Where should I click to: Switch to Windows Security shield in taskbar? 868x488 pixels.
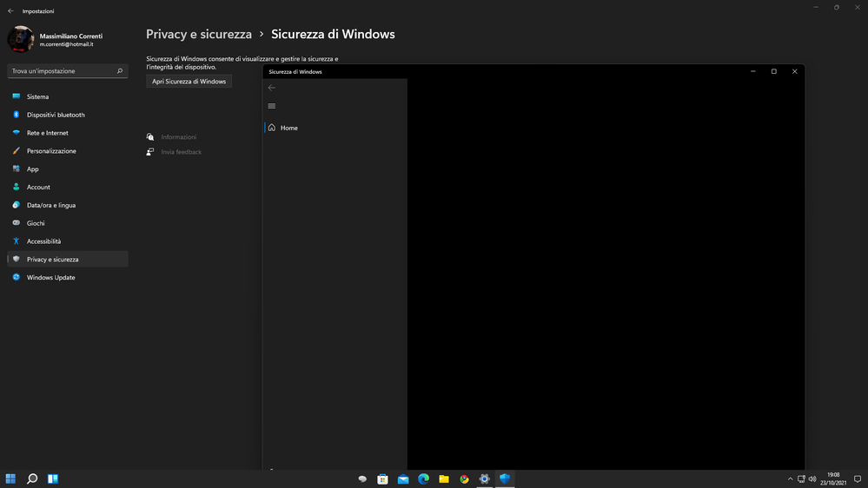coord(505,478)
